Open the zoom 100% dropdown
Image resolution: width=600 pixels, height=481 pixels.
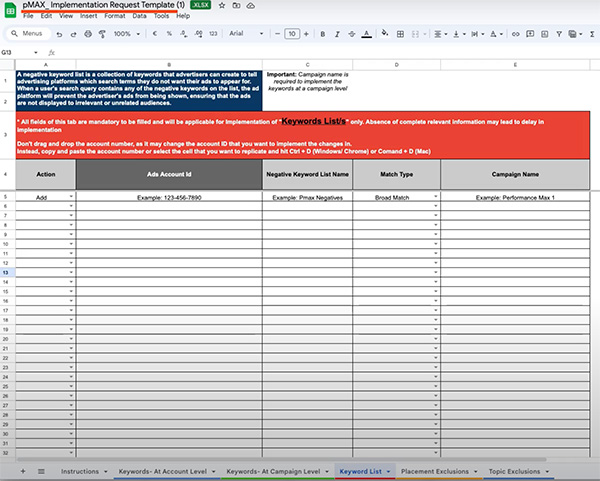pos(126,34)
